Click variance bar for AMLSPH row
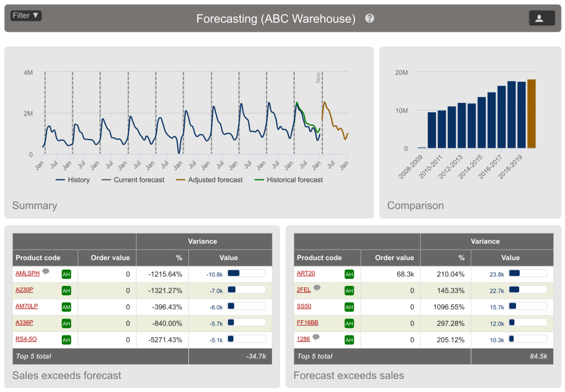The width and height of the screenshot is (565, 392). click(247, 273)
